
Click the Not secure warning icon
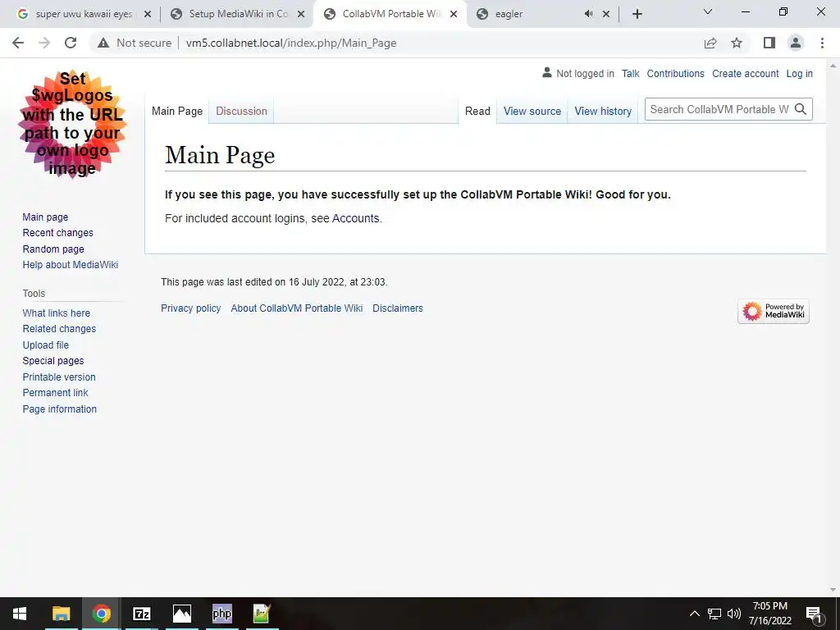(103, 43)
